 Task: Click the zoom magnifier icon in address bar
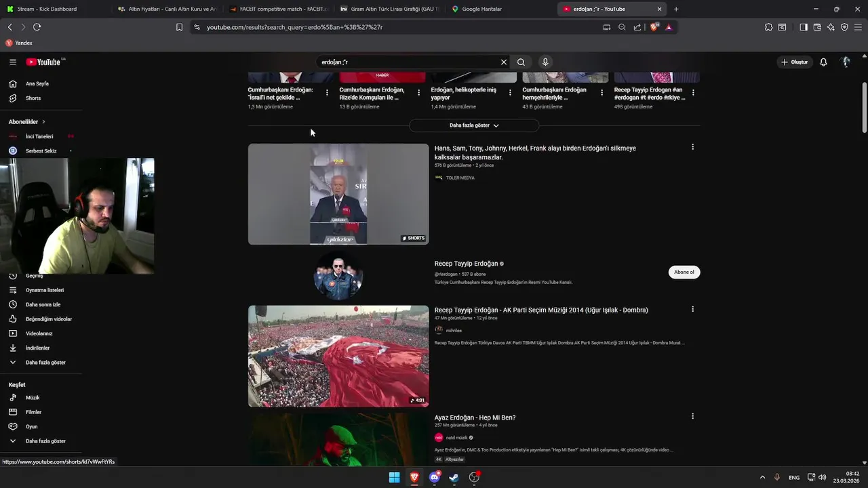tap(622, 27)
